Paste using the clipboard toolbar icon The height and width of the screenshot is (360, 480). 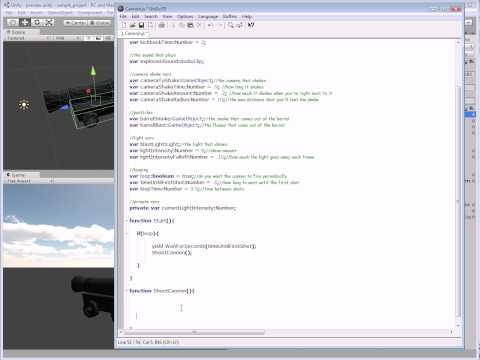[190, 25]
